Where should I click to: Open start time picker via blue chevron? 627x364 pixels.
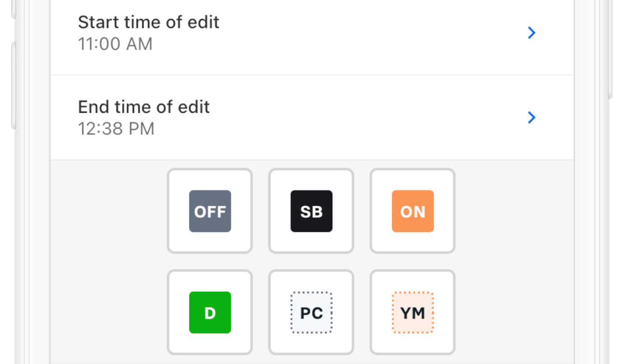click(532, 33)
